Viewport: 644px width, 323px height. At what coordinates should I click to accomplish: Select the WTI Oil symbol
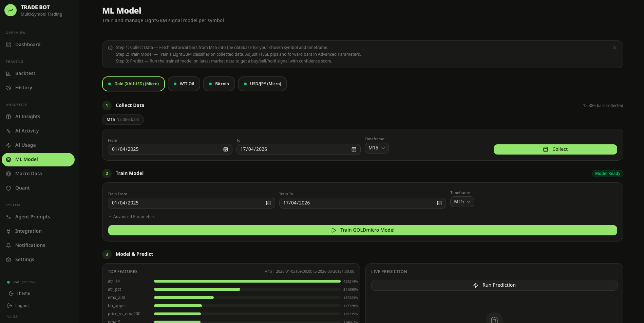click(184, 84)
